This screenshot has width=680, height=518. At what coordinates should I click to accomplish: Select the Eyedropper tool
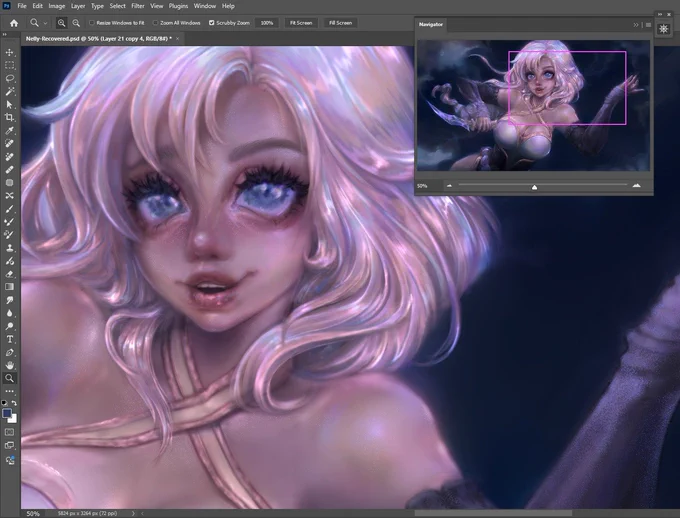tap(10, 131)
